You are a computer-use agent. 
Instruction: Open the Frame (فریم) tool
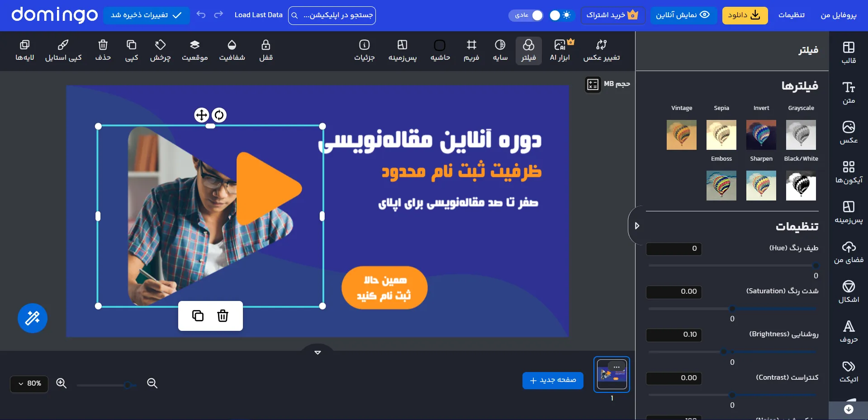tap(471, 51)
